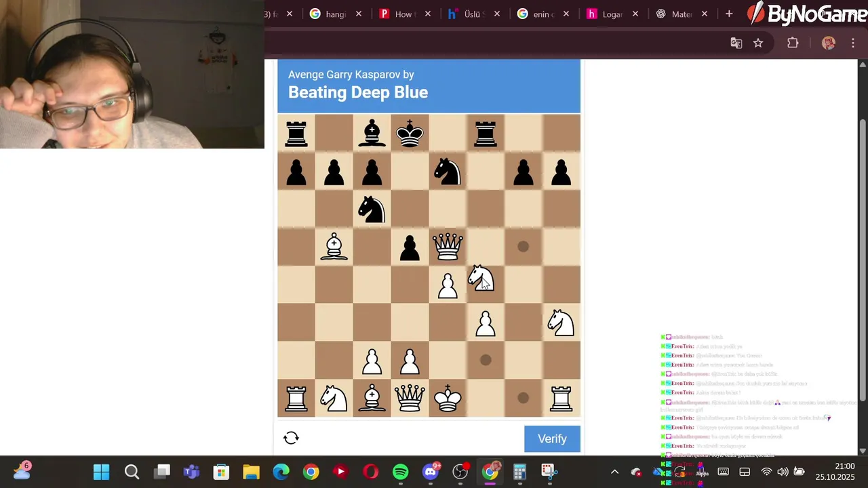This screenshot has height=488, width=868.
Task: Switch to the "How" tab
Action: [x=405, y=14]
